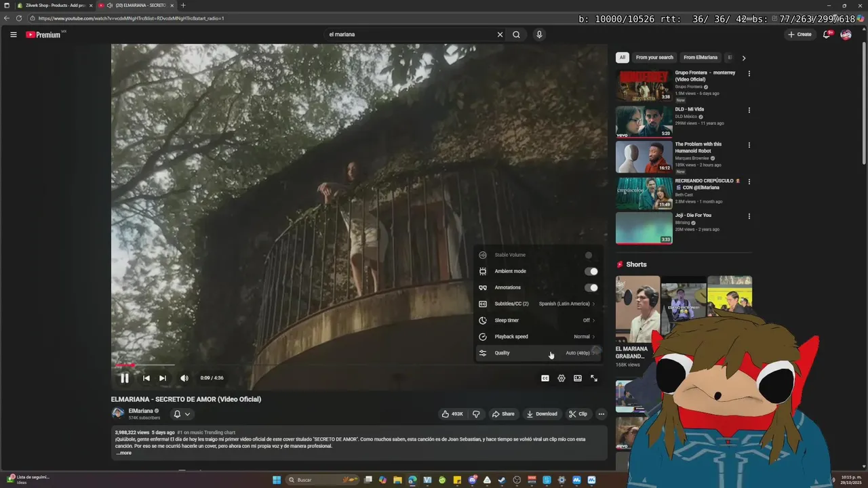This screenshot has width=868, height=488.
Task: Open the ElMariana channel avatar
Action: [x=118, y=413]
